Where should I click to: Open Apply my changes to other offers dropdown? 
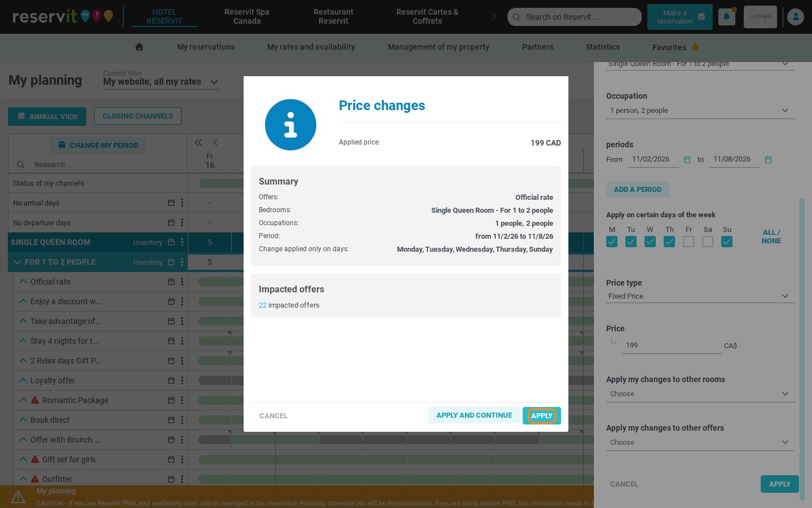click(700, 443)
